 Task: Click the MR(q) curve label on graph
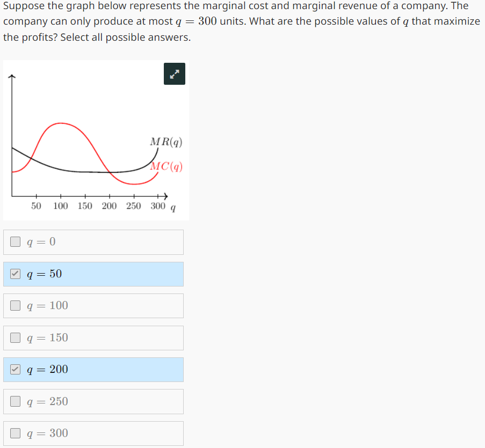165,142
